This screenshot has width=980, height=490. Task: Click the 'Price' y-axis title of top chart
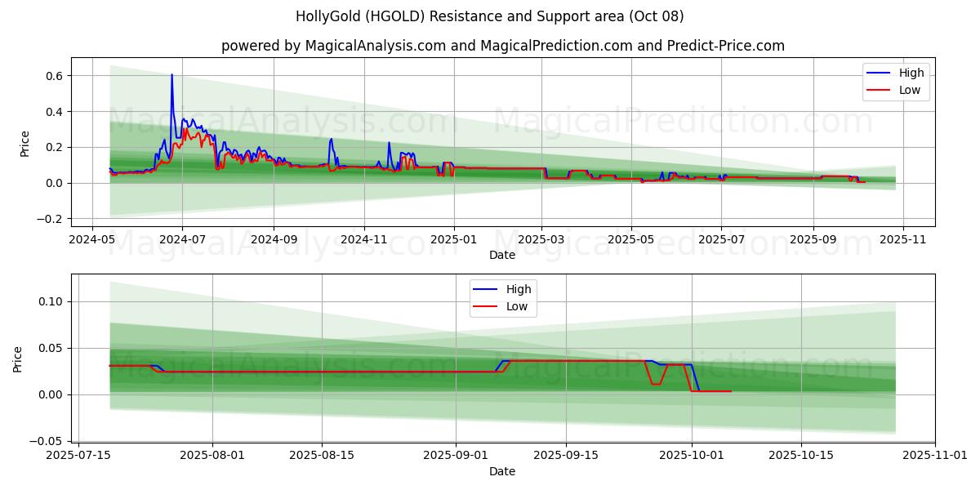[x=24, y=143]
